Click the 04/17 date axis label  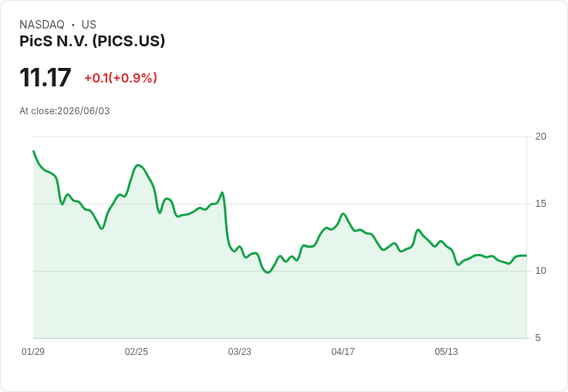343,351
